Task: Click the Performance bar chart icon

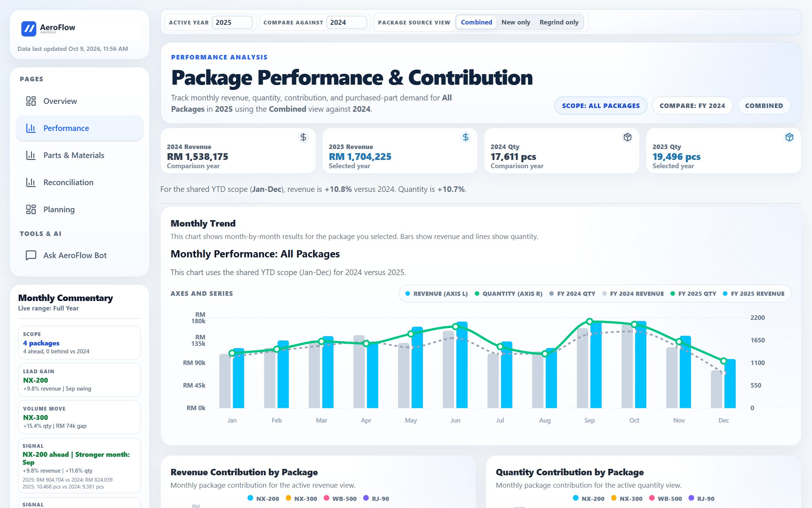Action: 31,128
